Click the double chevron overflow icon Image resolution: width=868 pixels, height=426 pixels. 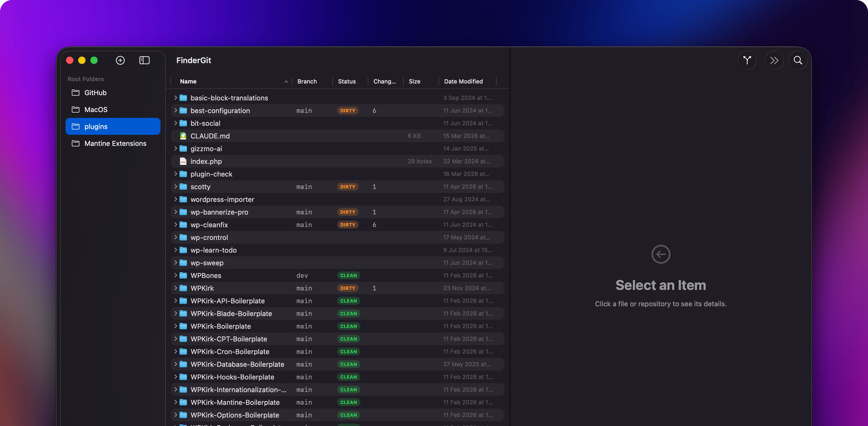tap(774, 60)
